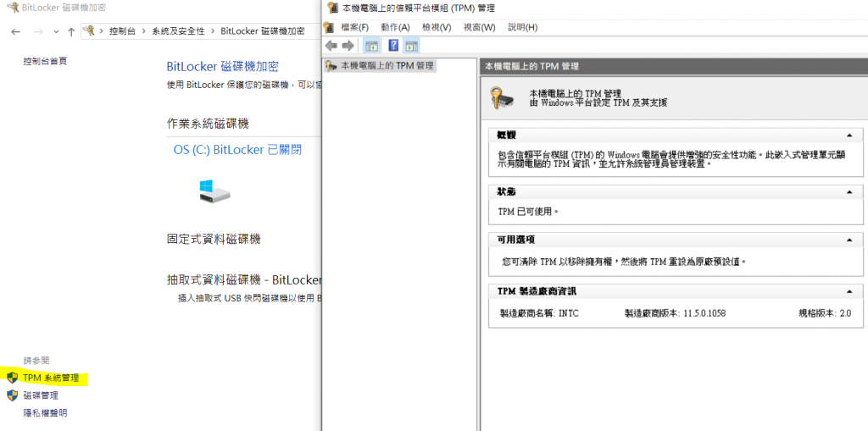Click the TPM 已可使用 status text
Viewport: 868px width, 431px height.
[x=529, y=212]
